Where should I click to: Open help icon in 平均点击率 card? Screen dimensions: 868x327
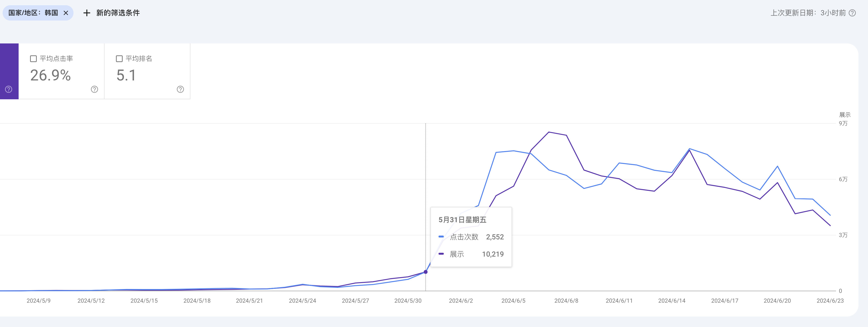94,89
